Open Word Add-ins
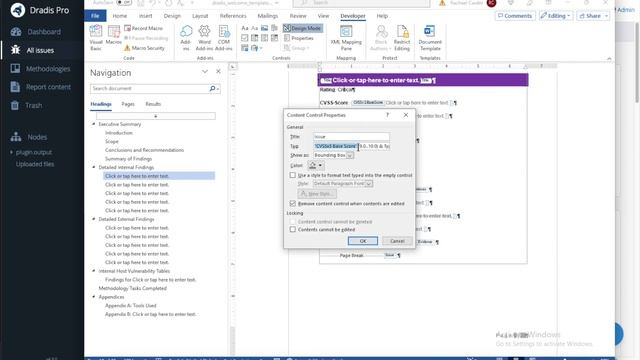 tap(204, 38)
